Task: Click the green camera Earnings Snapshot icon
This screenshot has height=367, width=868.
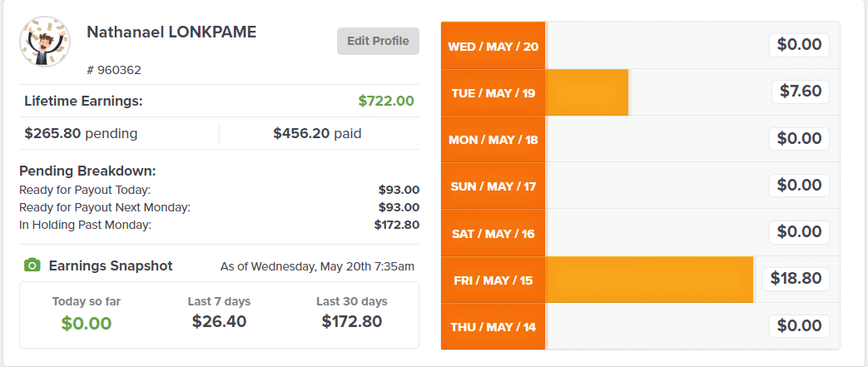Action: tap(32, 265)
